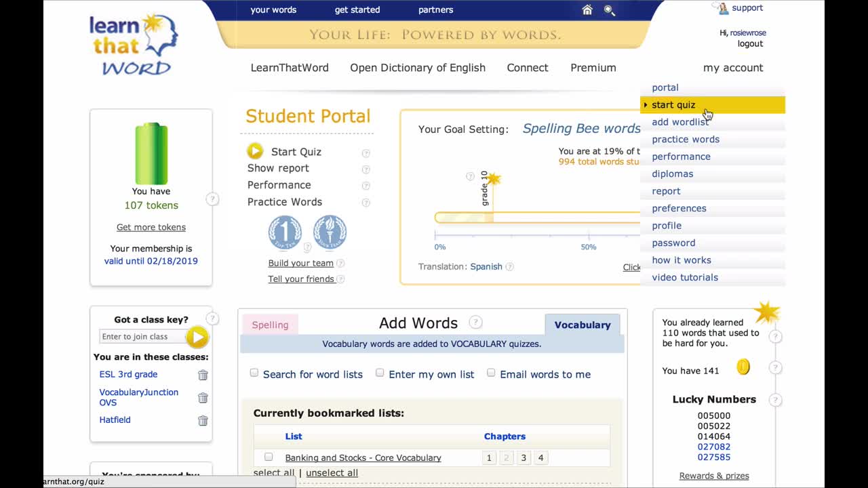The width and height of the screenshot is (868, 488).
Task: Click the goal progress bar
Action: point(537,218)
